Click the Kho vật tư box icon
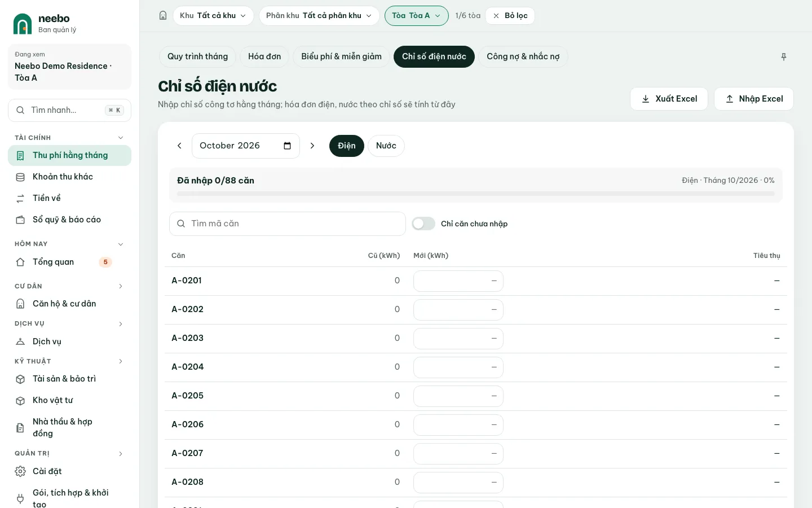 (20, 401)
